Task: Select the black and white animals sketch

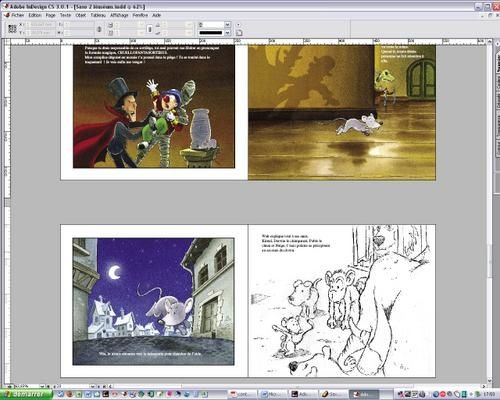Action: point(342,301)
